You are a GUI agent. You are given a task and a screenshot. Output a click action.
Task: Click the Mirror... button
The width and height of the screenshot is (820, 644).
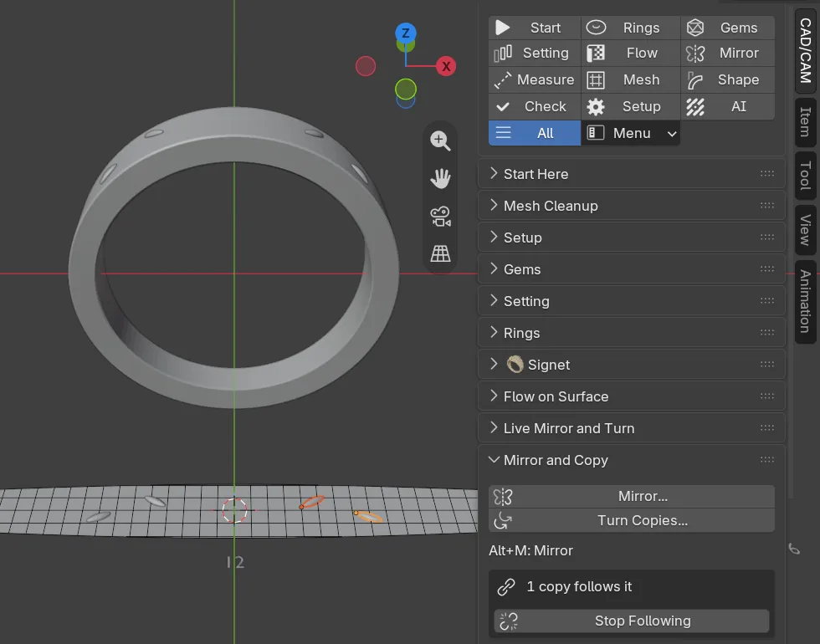pos(631,496)
